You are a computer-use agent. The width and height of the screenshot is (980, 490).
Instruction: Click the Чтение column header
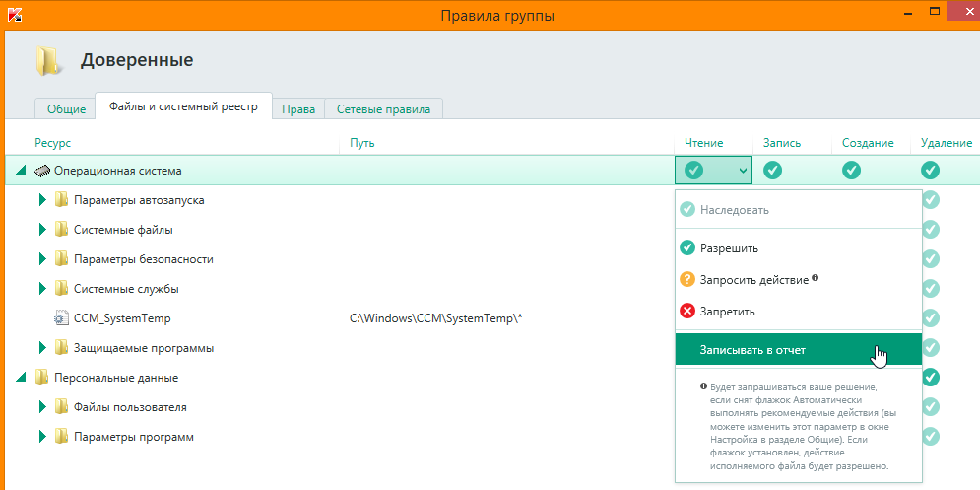pos(704,143)
